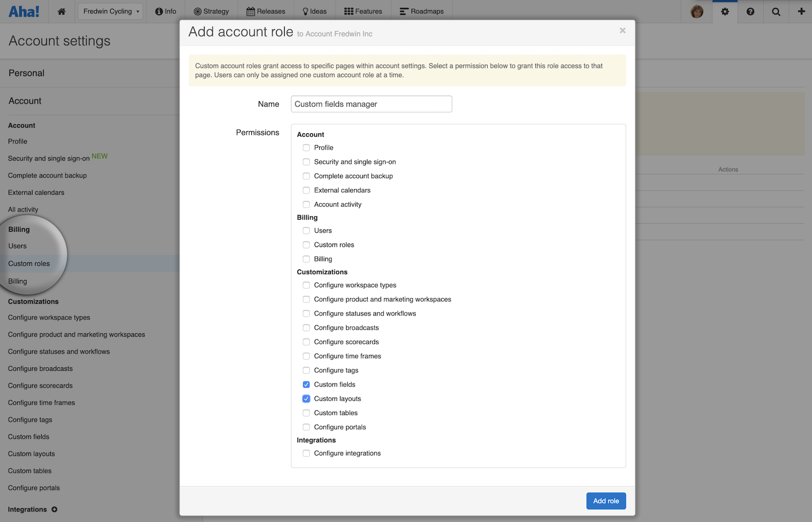Enable the Security and single sign-on permission
This screenshot has height=522, width=812.
[306, 162]
